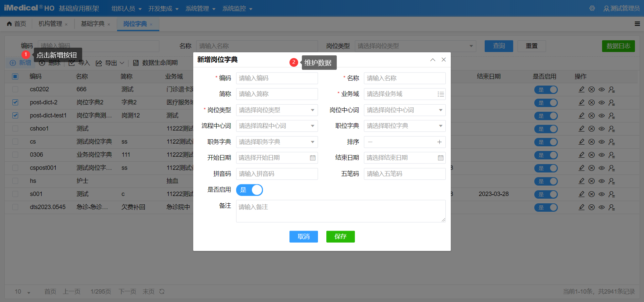Click plus stepper in 排序 field
This screenshot has width=644, height=302.
(x=439, y=142)
